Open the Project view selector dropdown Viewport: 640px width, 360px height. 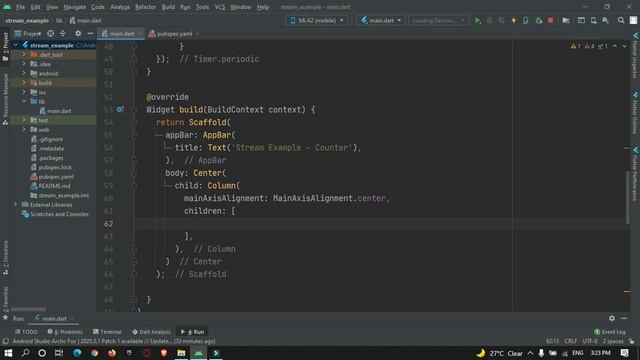click(x=28, y=33)
